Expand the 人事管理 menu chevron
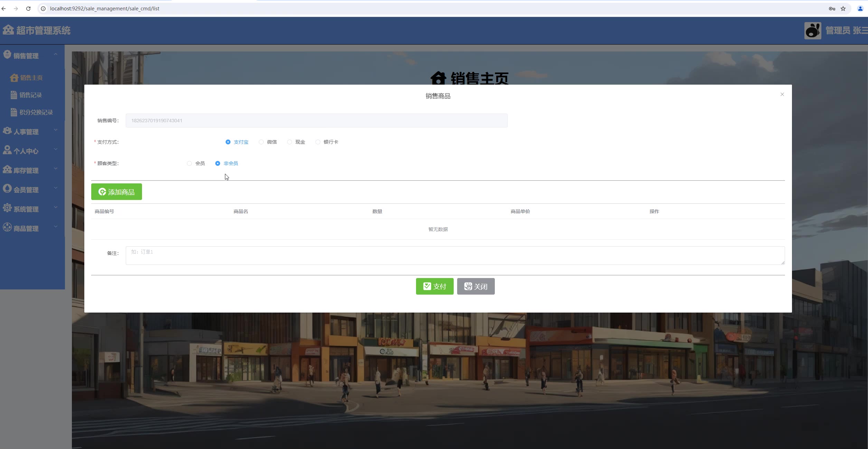The width and height of the screenshot is (868, 449). [56, 130]
